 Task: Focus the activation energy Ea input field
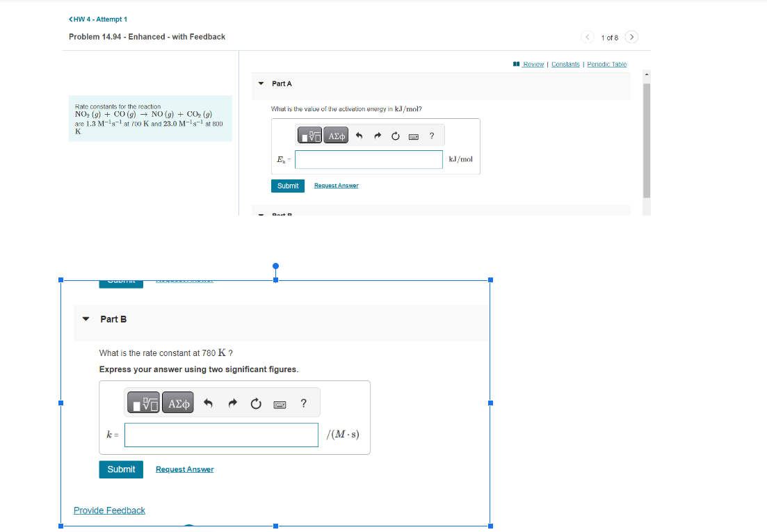tap(369, 159)
